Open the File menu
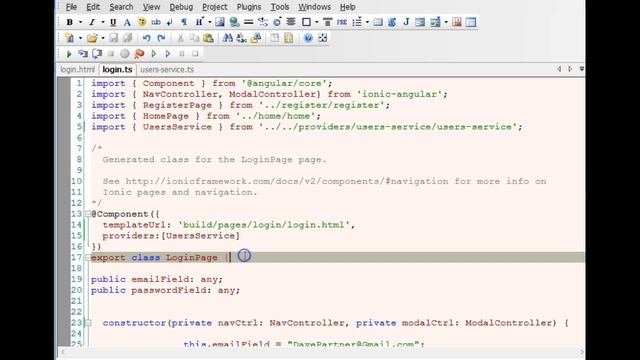Viewport: 640px width, 360px height. point(71,7)
